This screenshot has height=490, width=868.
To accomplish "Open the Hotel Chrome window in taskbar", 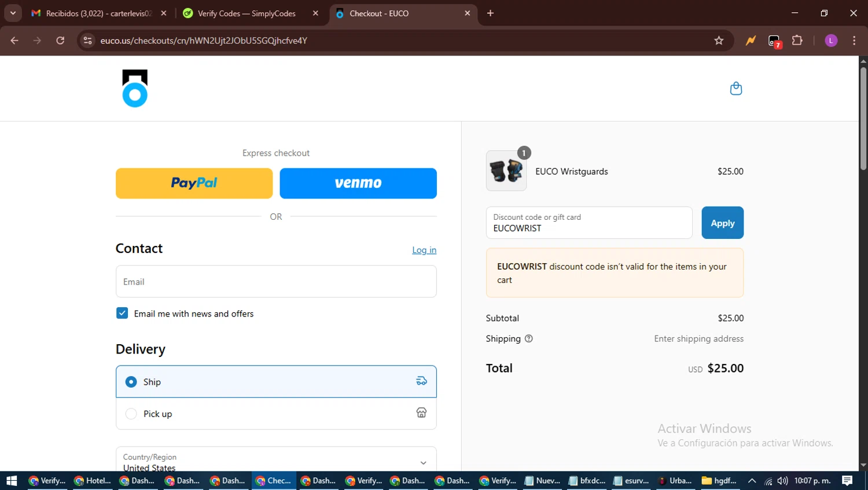I will pos(93,481).
